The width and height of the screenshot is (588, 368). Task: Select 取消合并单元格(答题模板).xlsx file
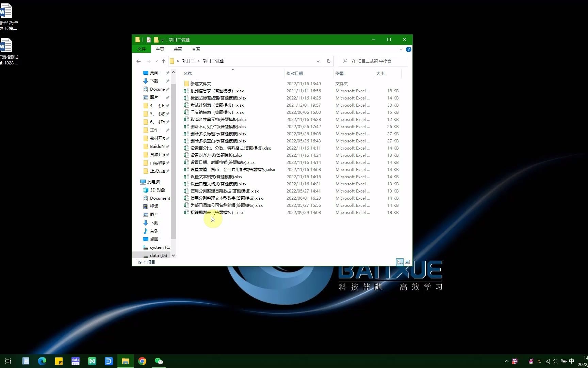(x=218, y=120)
